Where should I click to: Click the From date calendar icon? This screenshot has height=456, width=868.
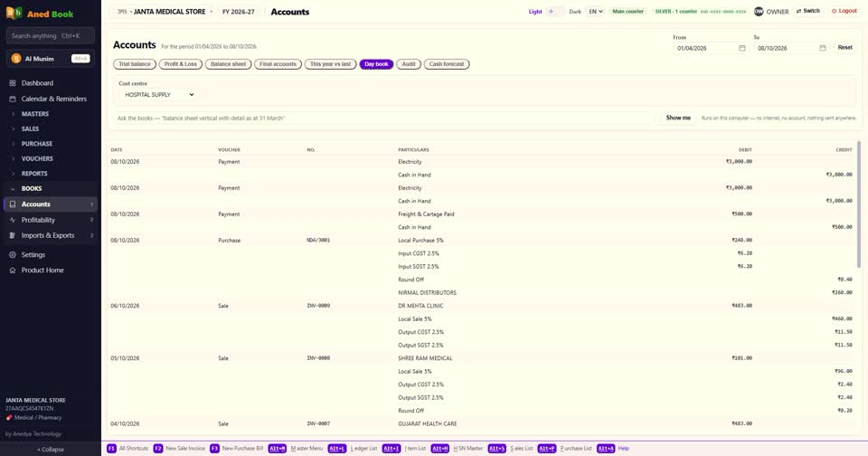741,48
